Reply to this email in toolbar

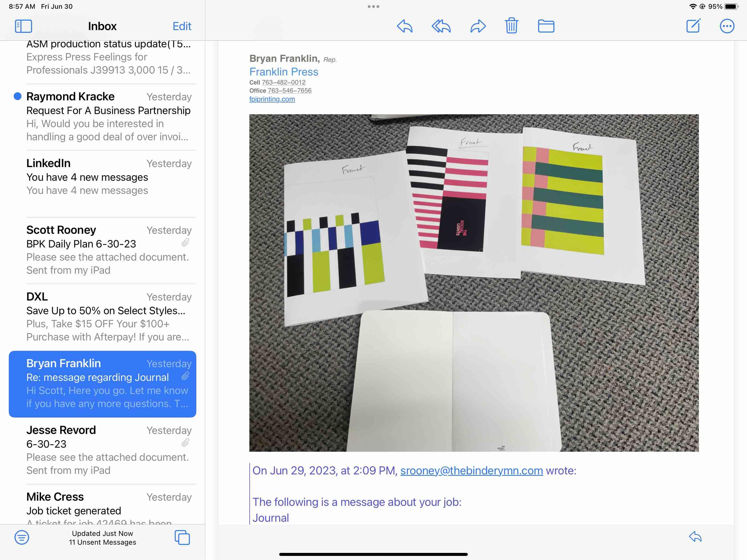pos(405,26)
